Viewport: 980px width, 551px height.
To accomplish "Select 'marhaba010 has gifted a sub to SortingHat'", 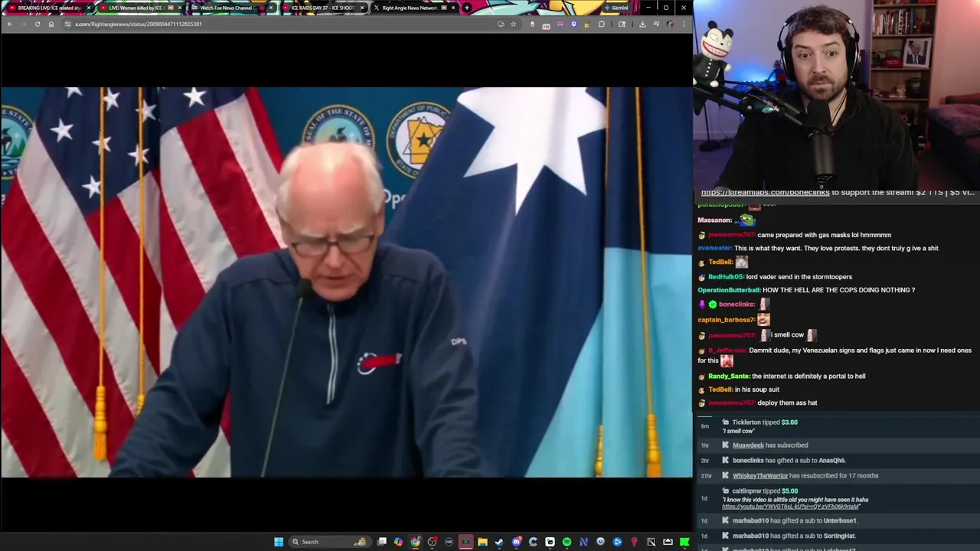I will coord(836,536).
